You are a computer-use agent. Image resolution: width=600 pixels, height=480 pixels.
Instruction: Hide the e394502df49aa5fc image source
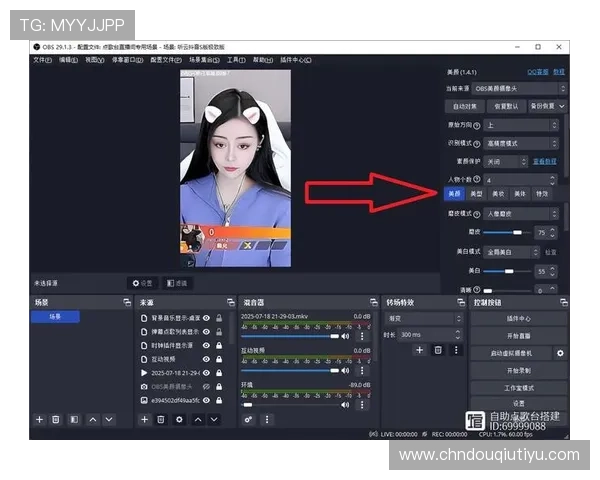pos(206,400)
